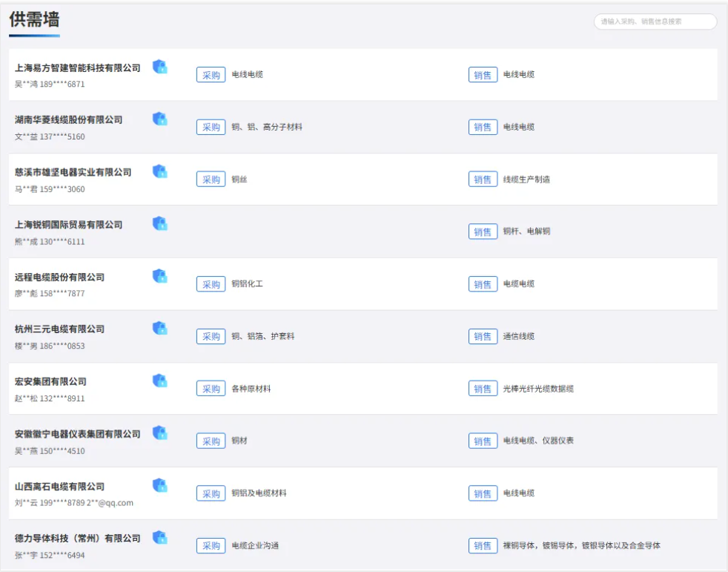This screenshot has width=728, height=572.
Task: Select purchase text 电缆企业沟通
Action: tap(255, 545)
